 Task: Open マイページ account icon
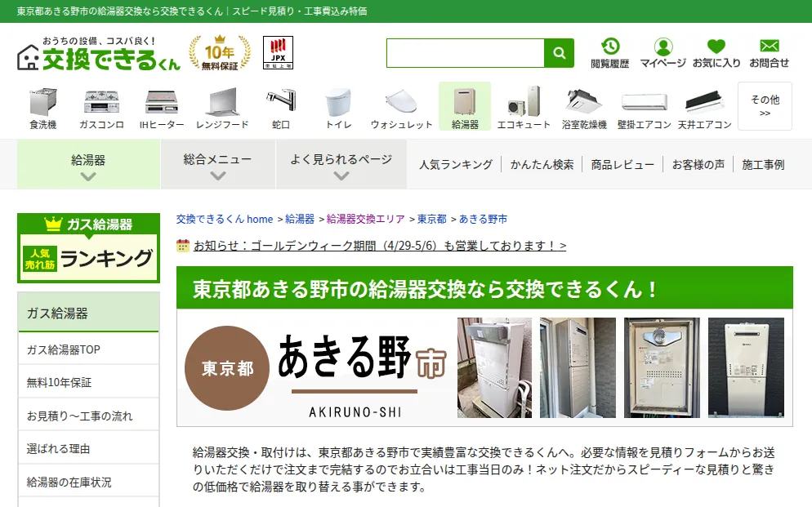click(663, 53)
